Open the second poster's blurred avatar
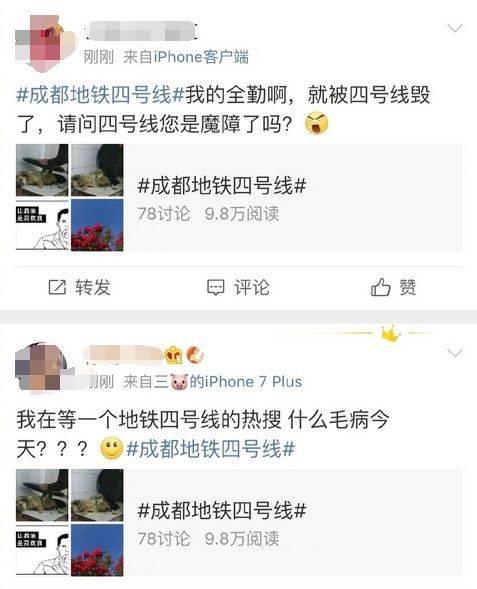 tap(41, 368)
